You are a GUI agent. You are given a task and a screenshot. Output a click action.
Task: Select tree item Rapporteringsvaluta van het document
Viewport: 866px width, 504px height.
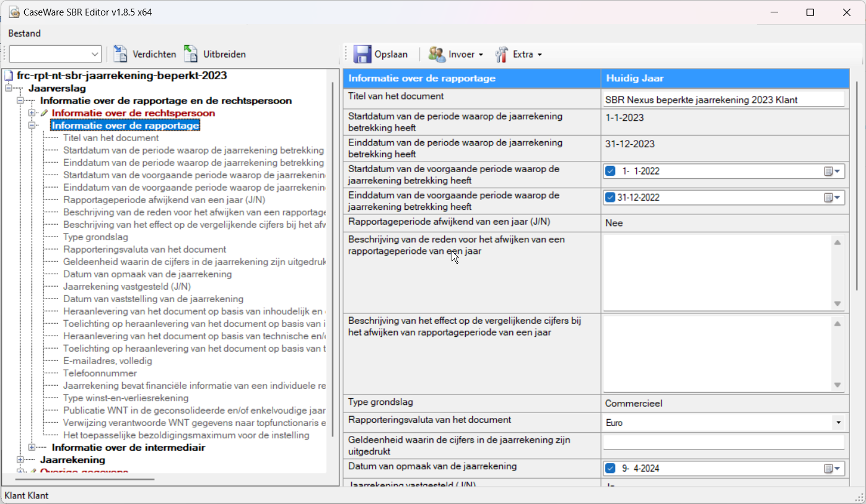144,250
